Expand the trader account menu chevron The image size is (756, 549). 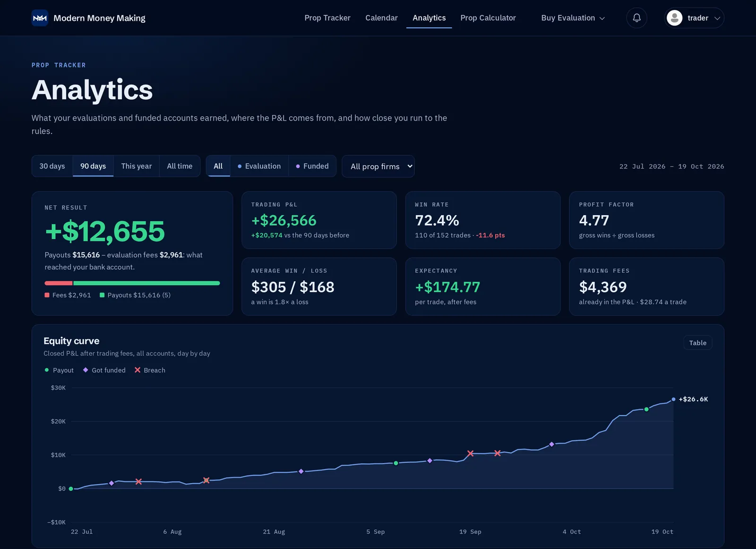click(717, 18)
